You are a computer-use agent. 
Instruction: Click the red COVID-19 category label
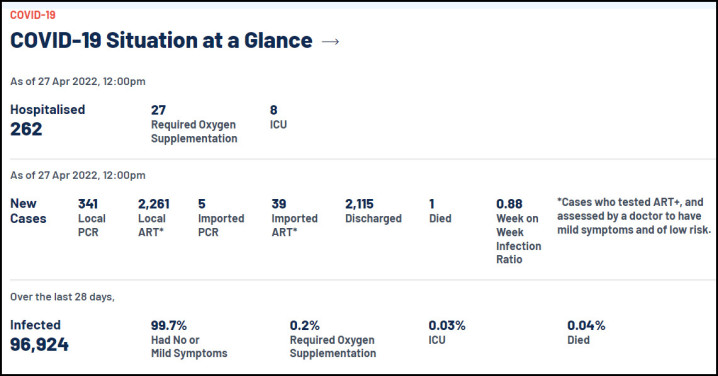click(33, 15)
